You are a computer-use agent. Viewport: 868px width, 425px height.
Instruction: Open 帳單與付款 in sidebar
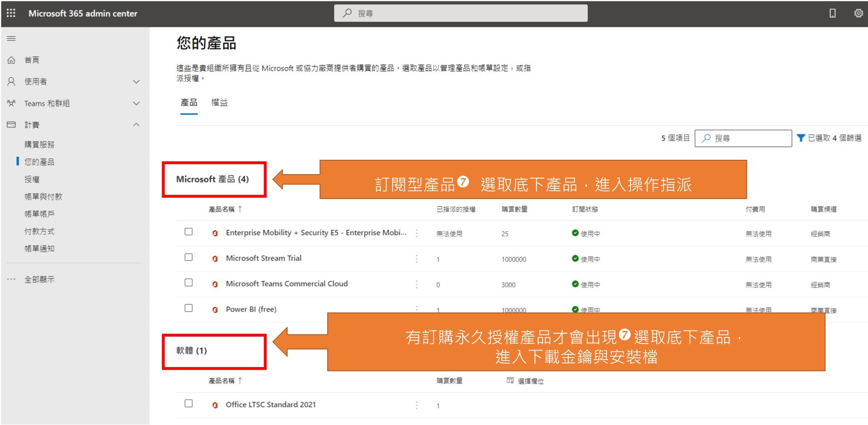click(x=43, y=197)
